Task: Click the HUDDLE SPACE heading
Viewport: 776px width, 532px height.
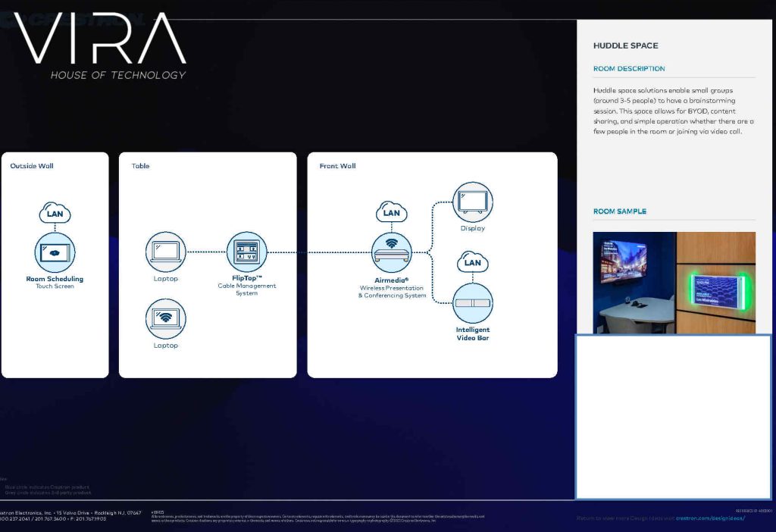Action: tap(625, 45)
